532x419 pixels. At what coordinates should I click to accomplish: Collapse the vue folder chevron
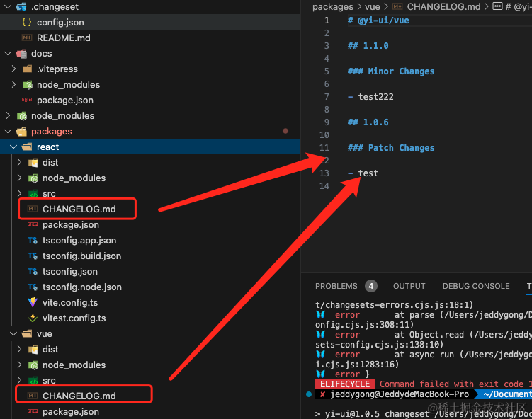click(13, 333)
